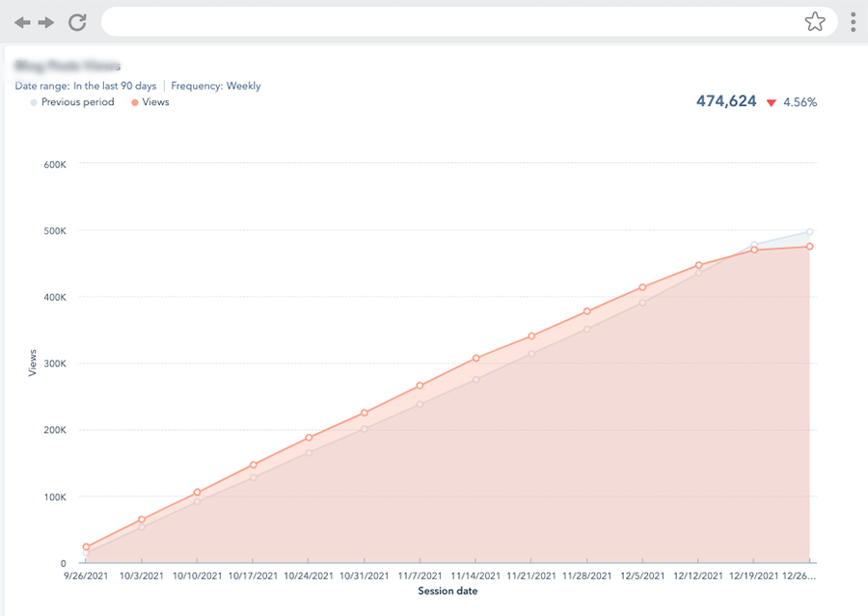This screenshot has width=868, height=616.
Task: Click the 300K y-axis label
Action: 55,363
